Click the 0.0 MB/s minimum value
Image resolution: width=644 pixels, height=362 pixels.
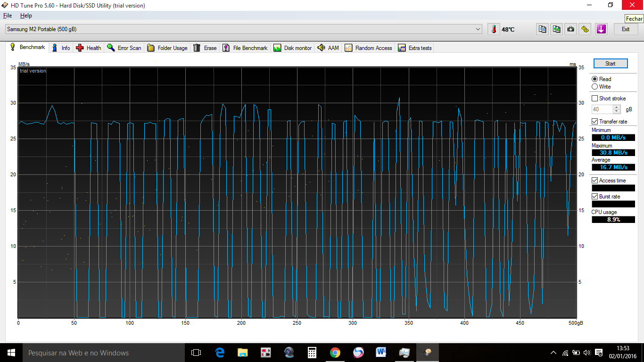[x=613, y=138]
